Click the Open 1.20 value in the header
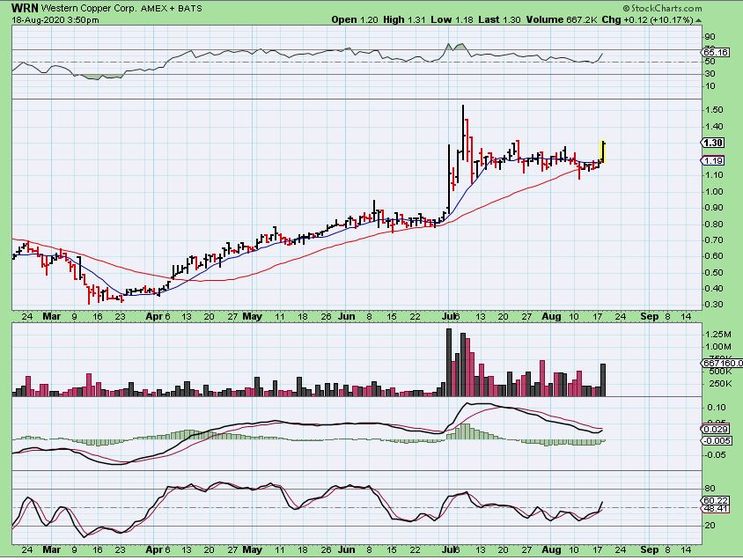This screenshot has height=560, width=743. click(355, 20)
